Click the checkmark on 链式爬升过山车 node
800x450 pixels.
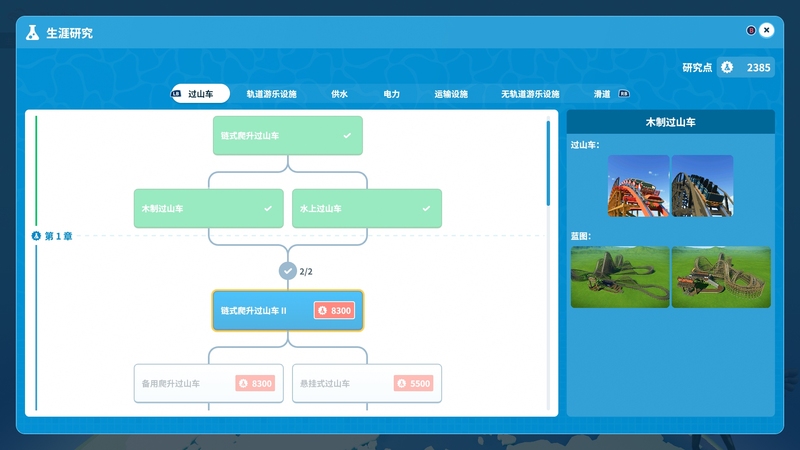pyautogui.click(x=347, y=135)
